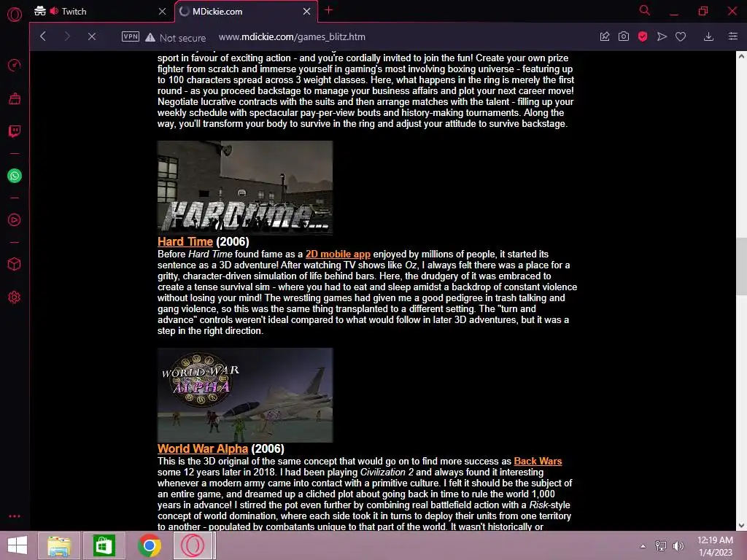Open the Store app on taskbar
The height and width of the screenshot is (560, 747).
(x=104, y=545)
